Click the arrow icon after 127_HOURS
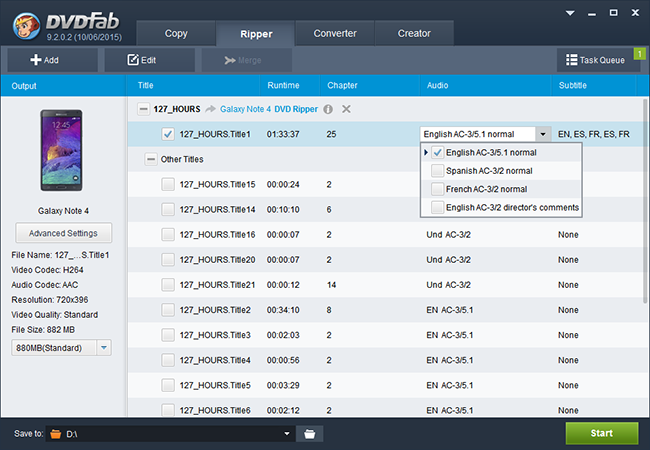The image size is (650, 450). (x=211, y=109)
